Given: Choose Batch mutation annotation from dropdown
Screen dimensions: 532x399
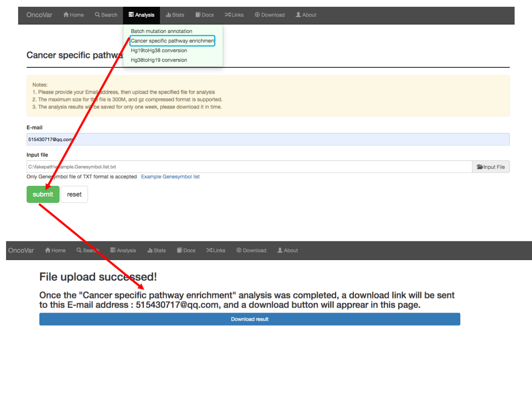Looking at the screenshot, I should tap(161, 31).
